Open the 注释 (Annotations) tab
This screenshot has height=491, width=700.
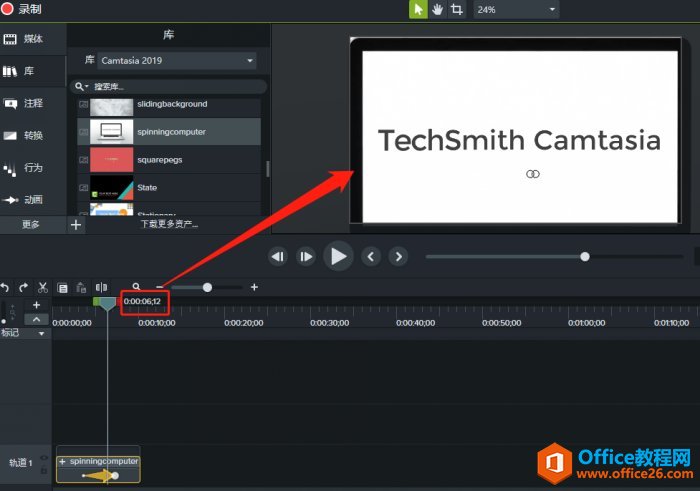point(33,104)
